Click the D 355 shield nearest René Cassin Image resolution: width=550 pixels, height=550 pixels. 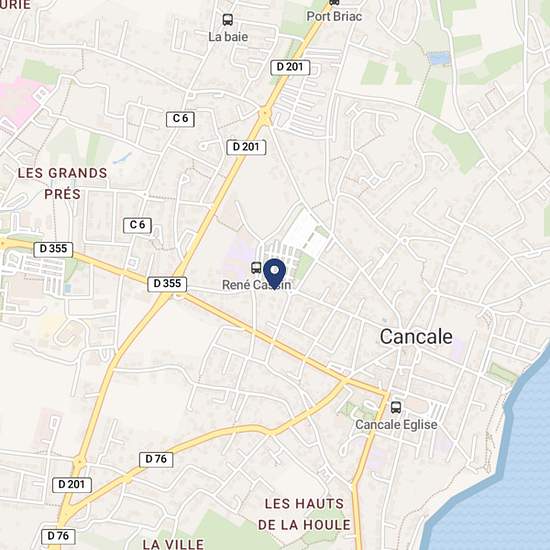click(167, 284)
